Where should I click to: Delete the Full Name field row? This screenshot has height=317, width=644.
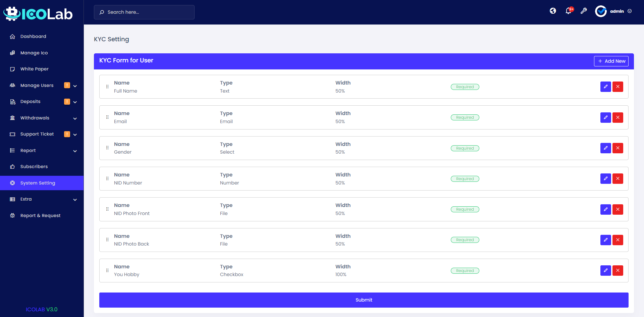(x=618, y=87)
